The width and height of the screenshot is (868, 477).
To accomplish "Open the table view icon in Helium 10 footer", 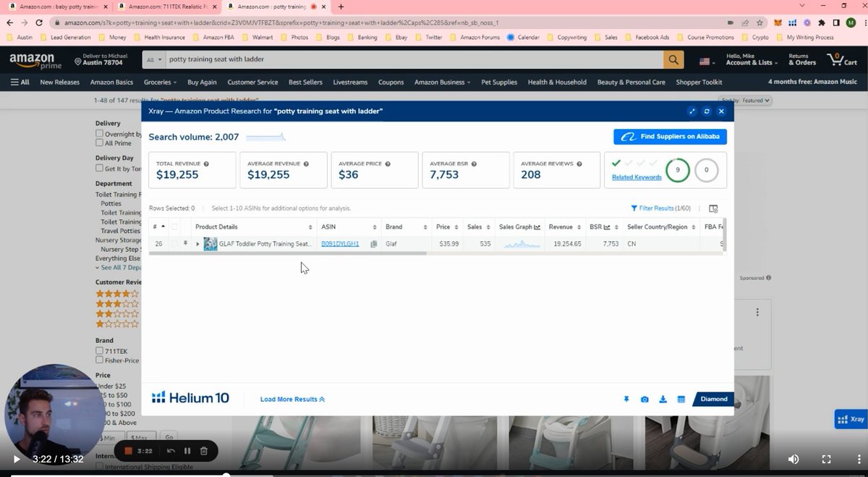I will pos(681,399).
